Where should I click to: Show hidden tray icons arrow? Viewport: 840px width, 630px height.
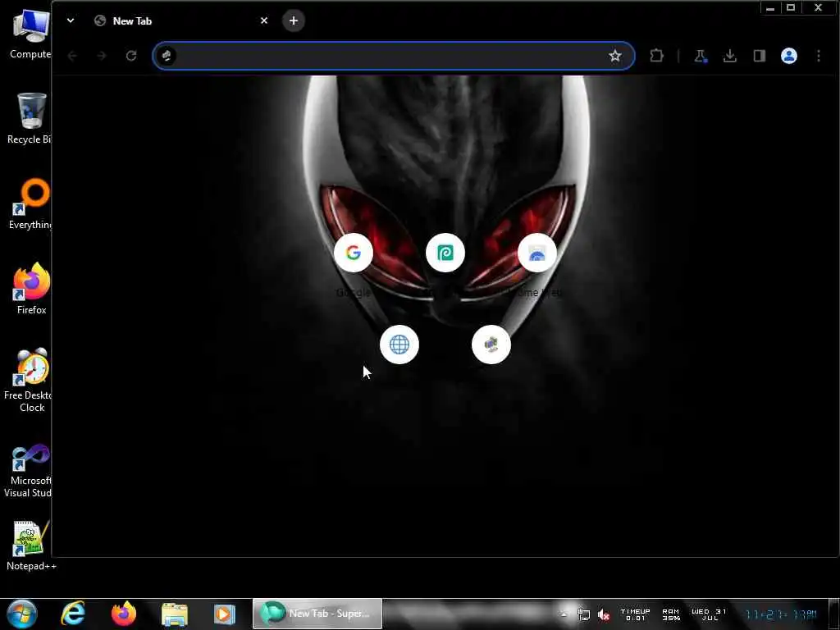[564, 614]
